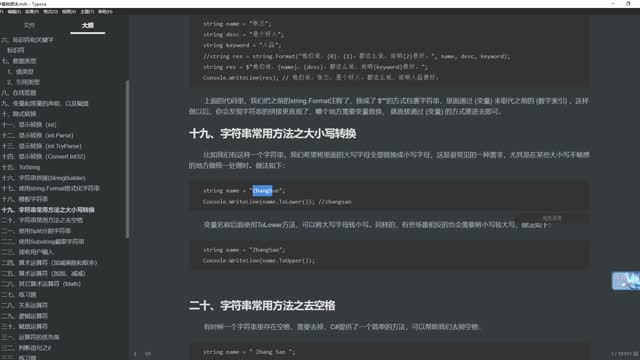Click string name = "ZhangSan" in ToUpper block
The width and height of the screenshot is (640, 360).
point(244,250)
